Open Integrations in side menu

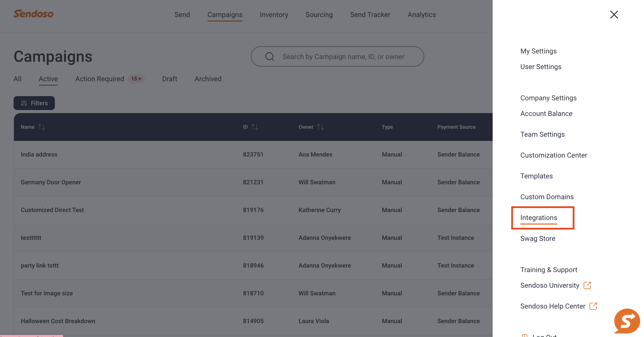point(539,218)
